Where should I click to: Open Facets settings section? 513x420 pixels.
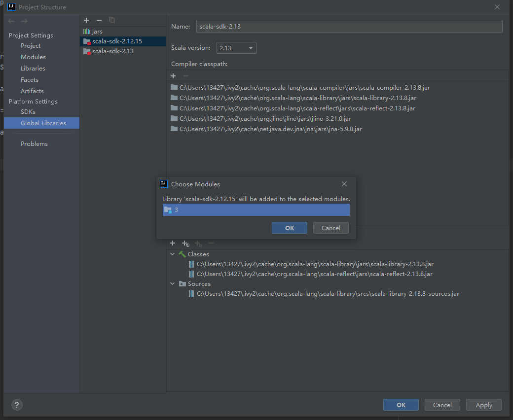[30, 80]
